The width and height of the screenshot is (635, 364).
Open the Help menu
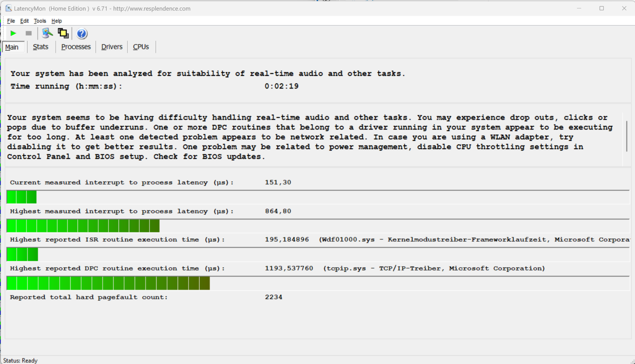click(57, 21)
